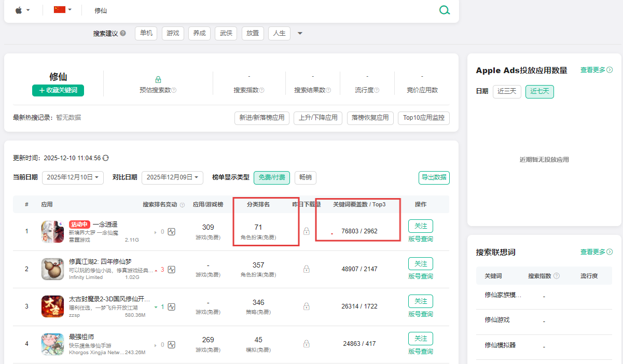Click the 收藏关键词 button
Image resolution: width=623 pixels, height=364 pixels.
[x=58, y=90]
